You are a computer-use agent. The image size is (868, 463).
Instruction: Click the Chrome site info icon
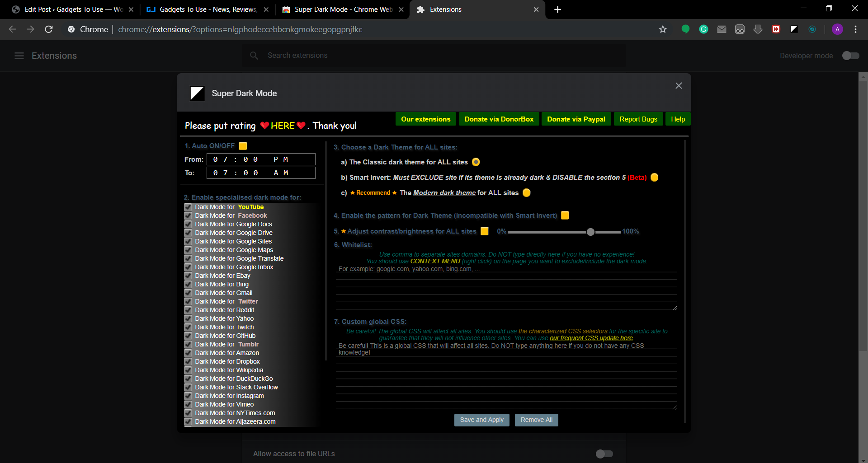click(x=71, y=29)
